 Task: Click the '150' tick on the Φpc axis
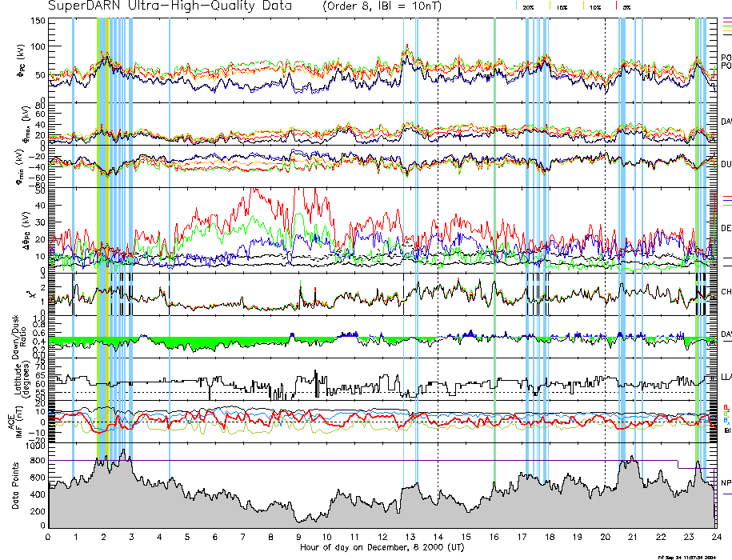(38, 21)
